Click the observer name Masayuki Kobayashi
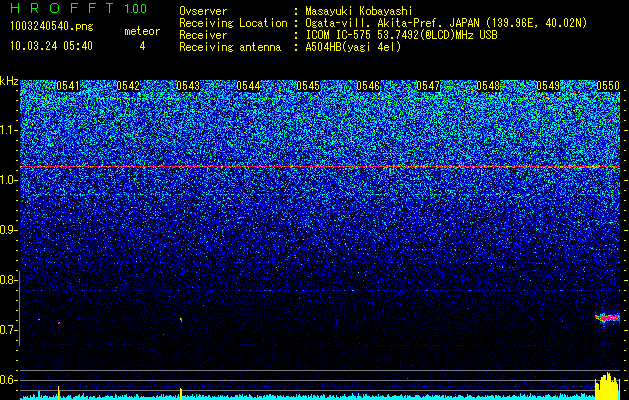Viewport: 629px width, 400px height. click(x=359, y=11)
